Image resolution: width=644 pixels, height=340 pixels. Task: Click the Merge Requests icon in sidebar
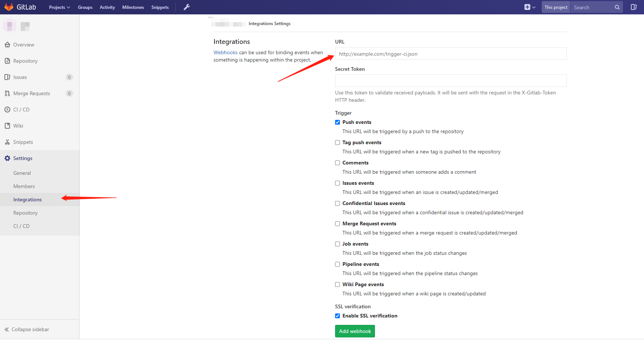(x=7, y=93)
